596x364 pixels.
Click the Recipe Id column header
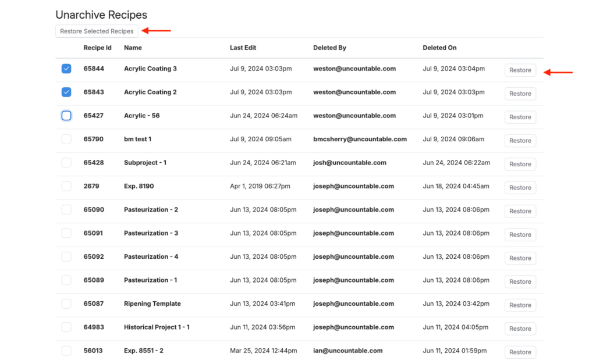click(x=97, y=48)
